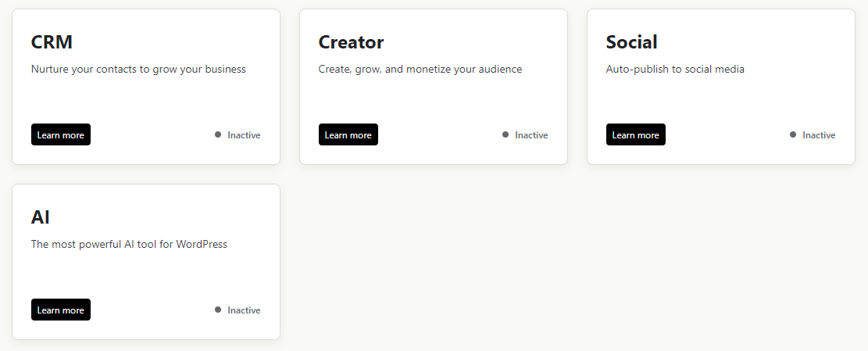Click Learn more on the CRM card
868x351 pixels.
coord(61,134)
